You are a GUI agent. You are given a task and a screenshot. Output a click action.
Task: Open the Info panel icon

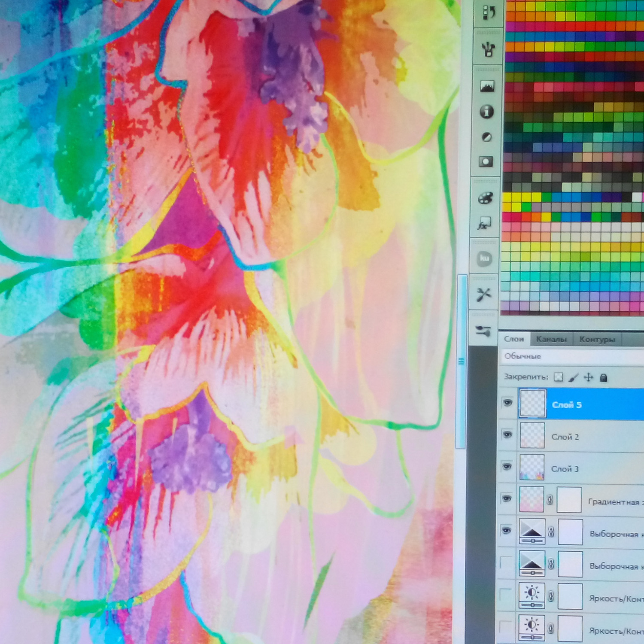point(486,112)
